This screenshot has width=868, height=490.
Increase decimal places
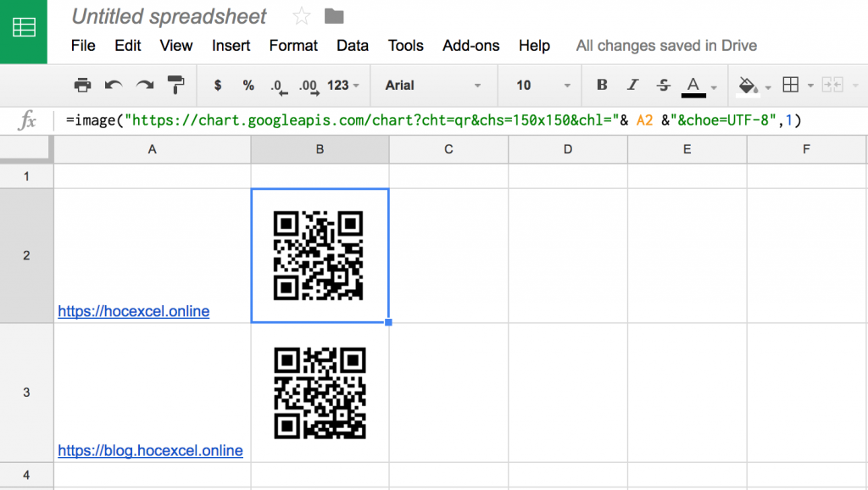pos(309,87)
